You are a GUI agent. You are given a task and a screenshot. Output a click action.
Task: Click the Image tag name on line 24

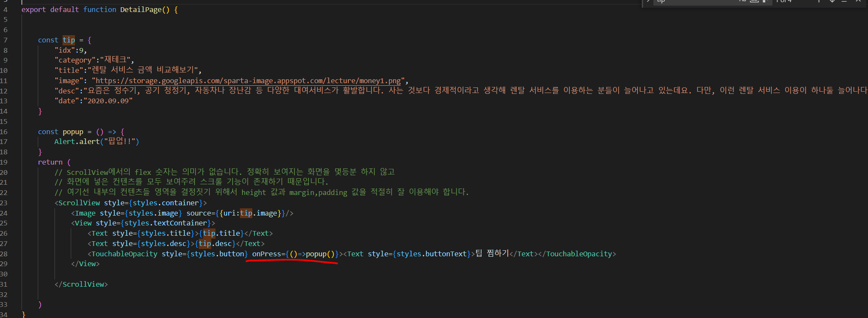tap(85, 213)
